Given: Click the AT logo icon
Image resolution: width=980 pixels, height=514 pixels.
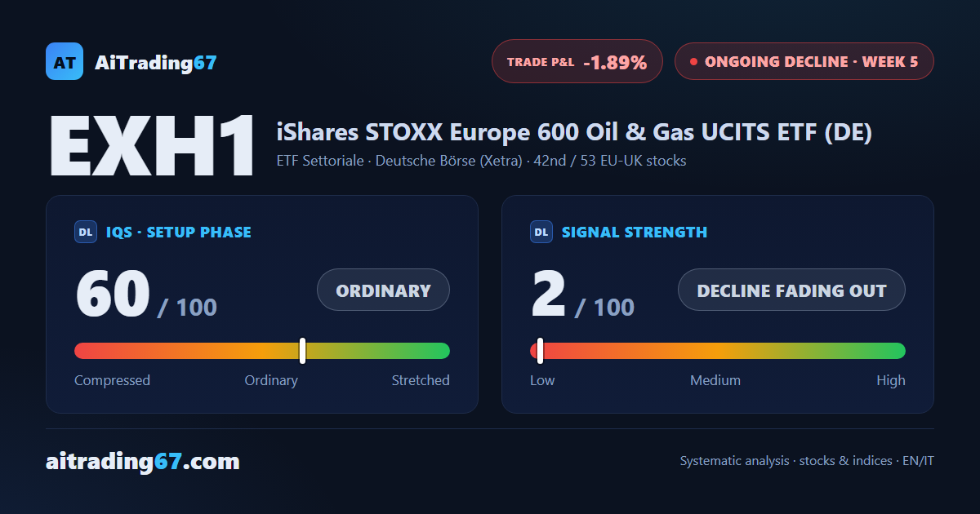Looking at the screenshot, I should click(x=65, y=61).
